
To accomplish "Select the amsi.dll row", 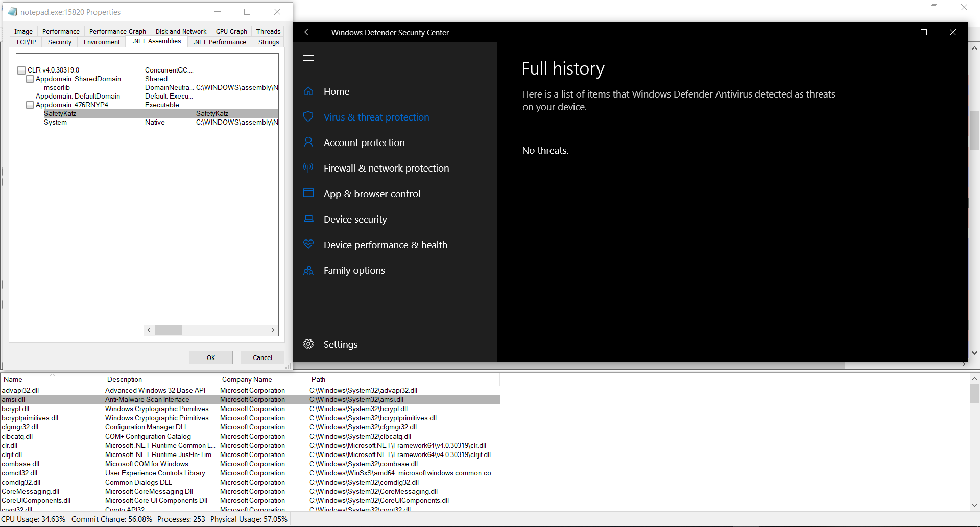I will (x=250, y=399).
